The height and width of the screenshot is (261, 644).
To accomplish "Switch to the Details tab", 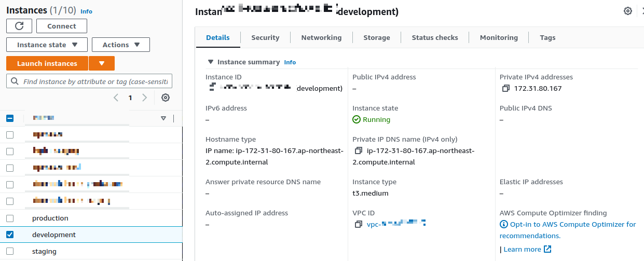I will 218,37.
